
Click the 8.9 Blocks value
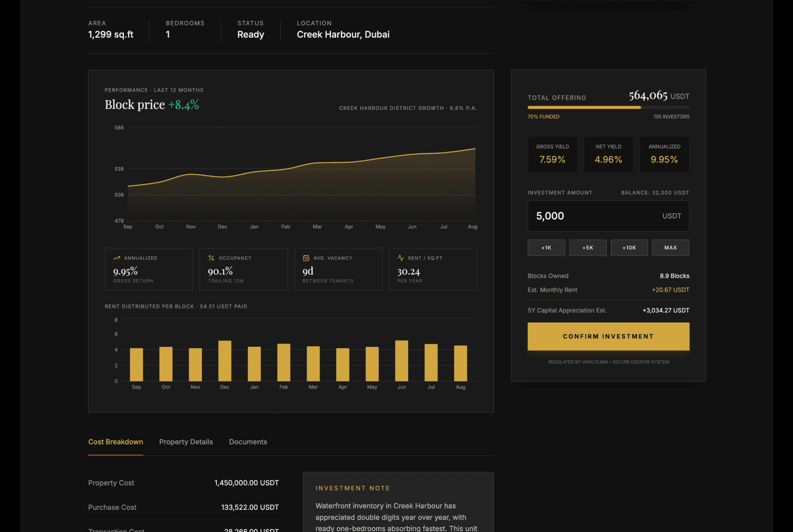coord(675,276)
